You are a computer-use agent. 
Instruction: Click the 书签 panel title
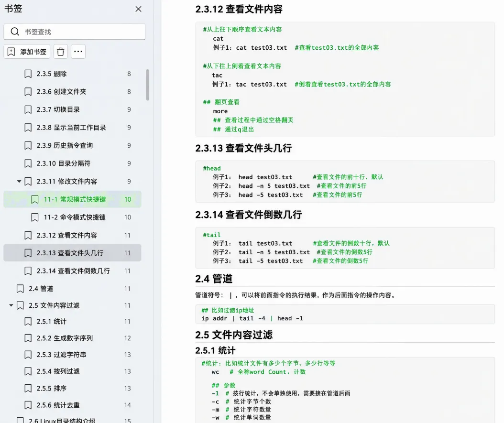pyautogui.click(x=13, y=9)
